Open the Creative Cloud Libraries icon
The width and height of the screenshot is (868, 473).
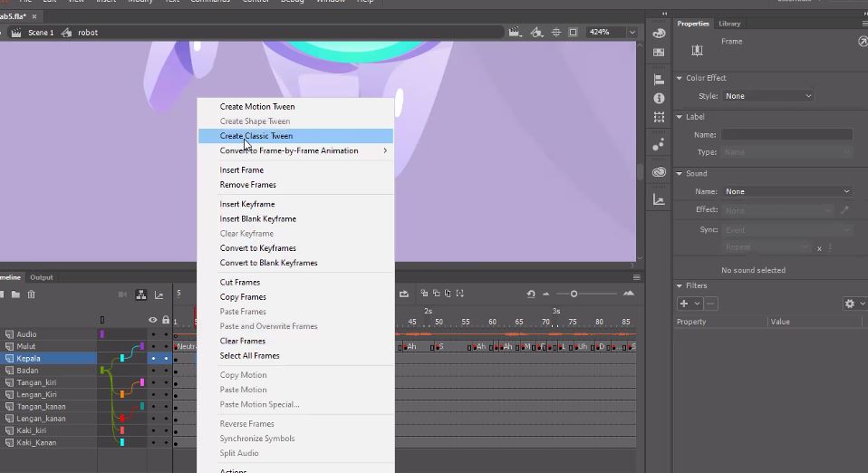(x=659, y=172)
